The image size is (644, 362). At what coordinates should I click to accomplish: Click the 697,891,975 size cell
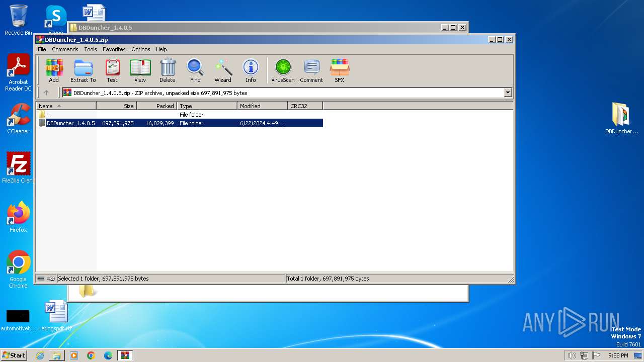[x=118, y=123]
